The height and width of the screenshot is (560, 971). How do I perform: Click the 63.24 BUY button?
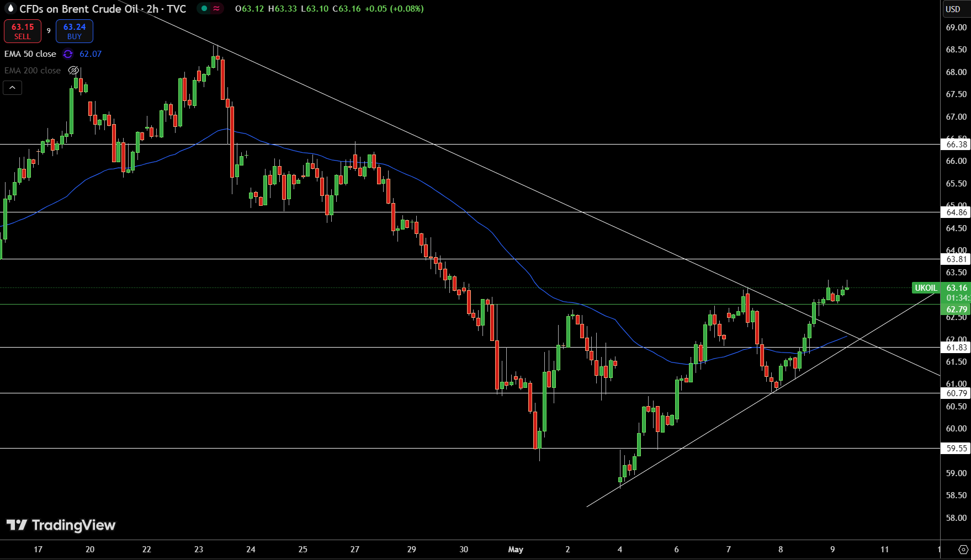75,31
